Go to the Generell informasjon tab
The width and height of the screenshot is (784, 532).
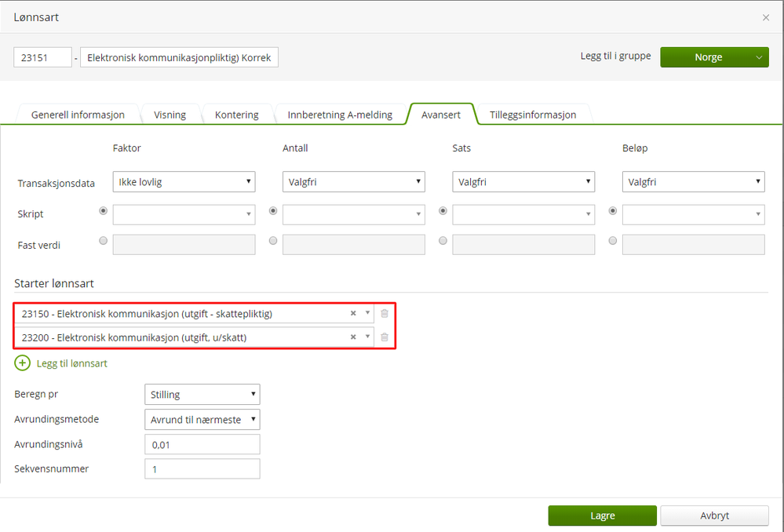(78, 115)
